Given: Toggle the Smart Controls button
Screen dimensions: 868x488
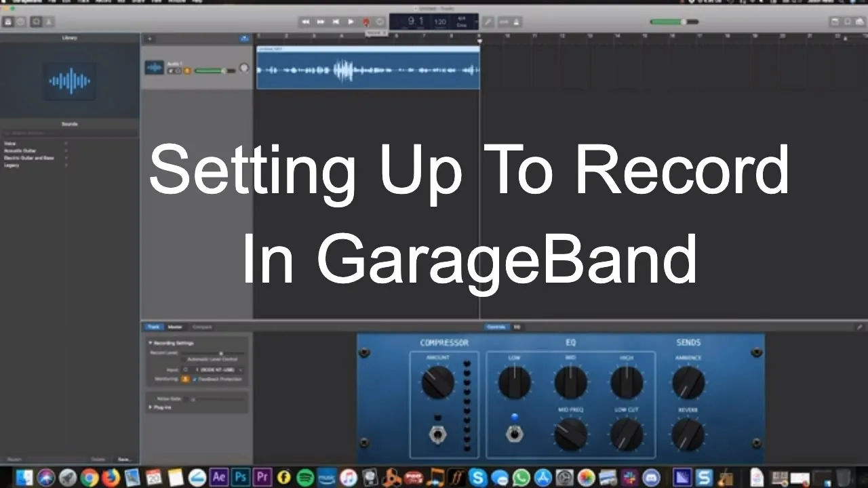Looking at the screenshot, I should point(37,22).
